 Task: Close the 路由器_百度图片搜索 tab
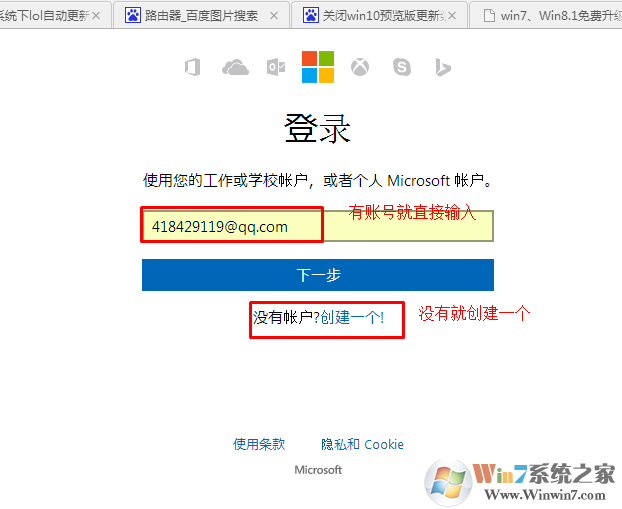(x=274, y=16)
